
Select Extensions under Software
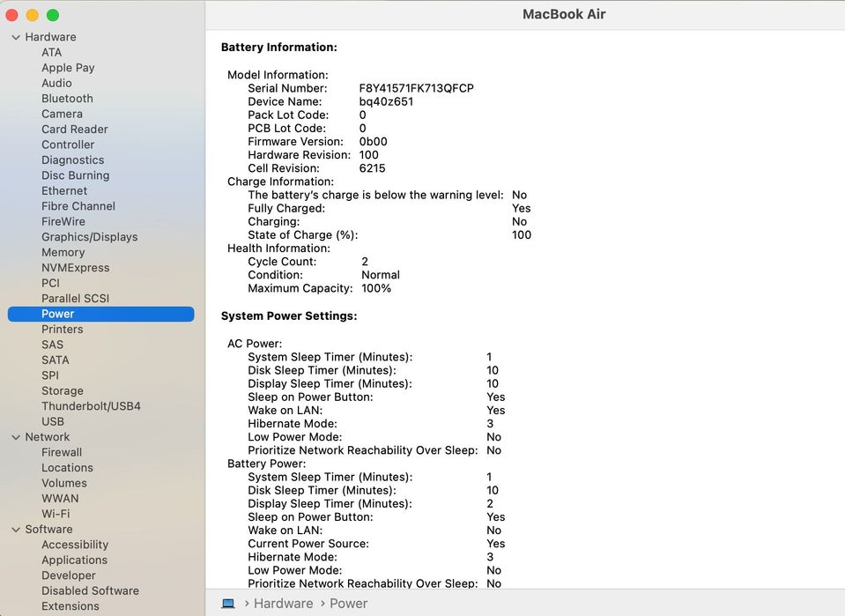70,606
